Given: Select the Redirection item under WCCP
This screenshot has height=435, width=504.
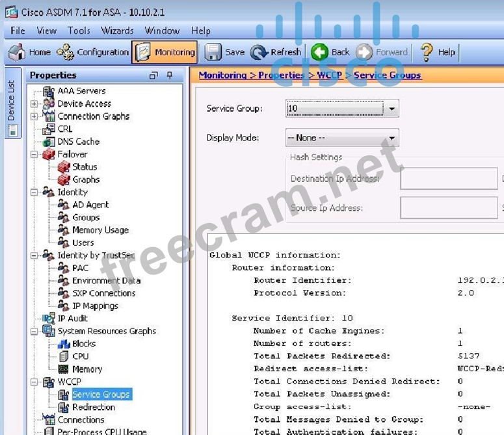Looking at the screenshot, I should [93, 407].
